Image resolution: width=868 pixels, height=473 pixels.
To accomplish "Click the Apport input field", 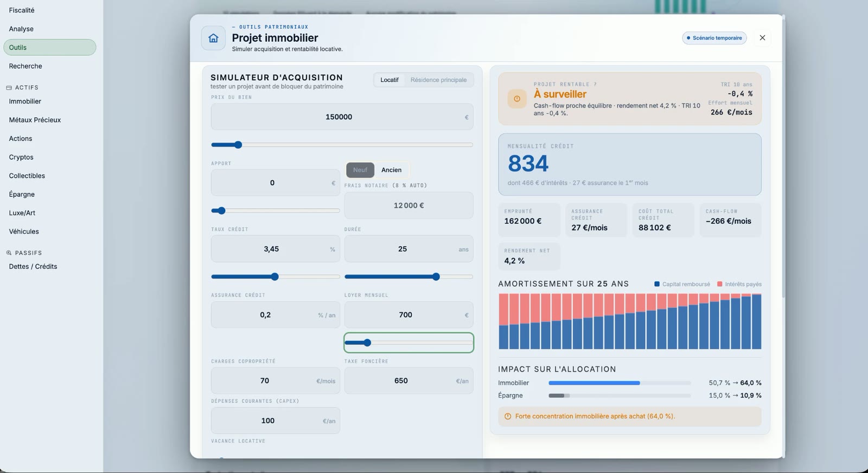I will point(276,183).
